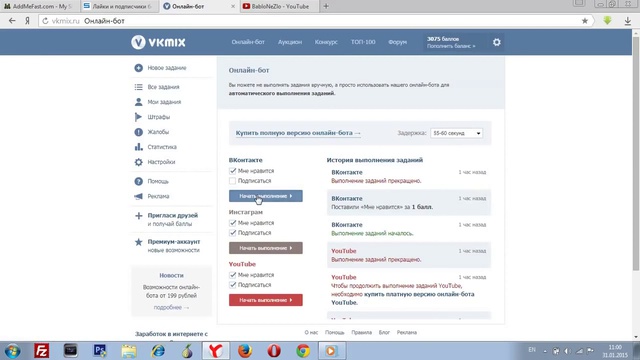Click the browser address bar
Image resolution: width=640 pixels, height=360 pixels.
(314, 21)
